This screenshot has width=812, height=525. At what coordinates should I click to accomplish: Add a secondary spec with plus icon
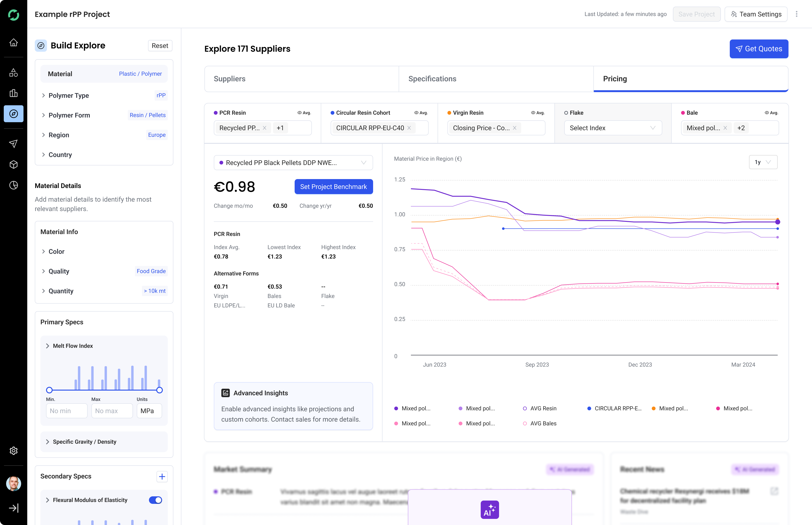[162, 476]
